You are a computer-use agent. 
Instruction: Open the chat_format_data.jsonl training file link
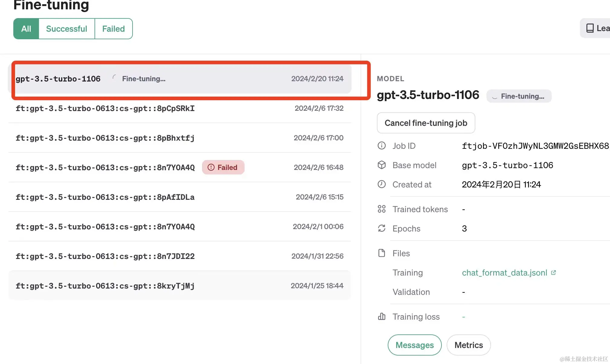coord(504,273)
